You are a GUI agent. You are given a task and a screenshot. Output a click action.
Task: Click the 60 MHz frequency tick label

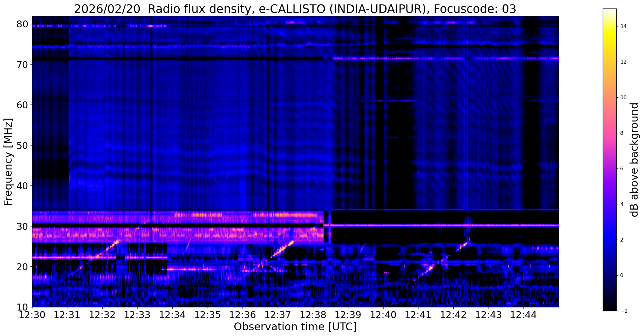(x=22, y=105)
